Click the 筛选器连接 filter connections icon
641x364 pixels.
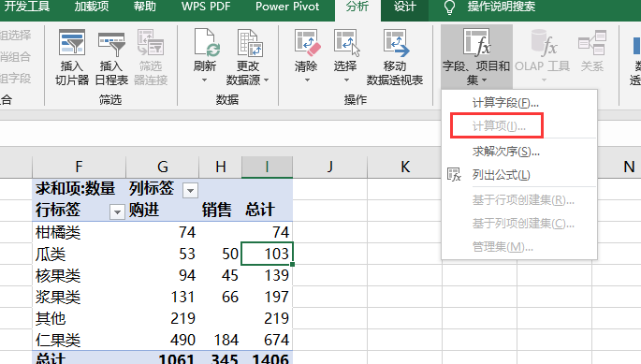coord(151,42)
